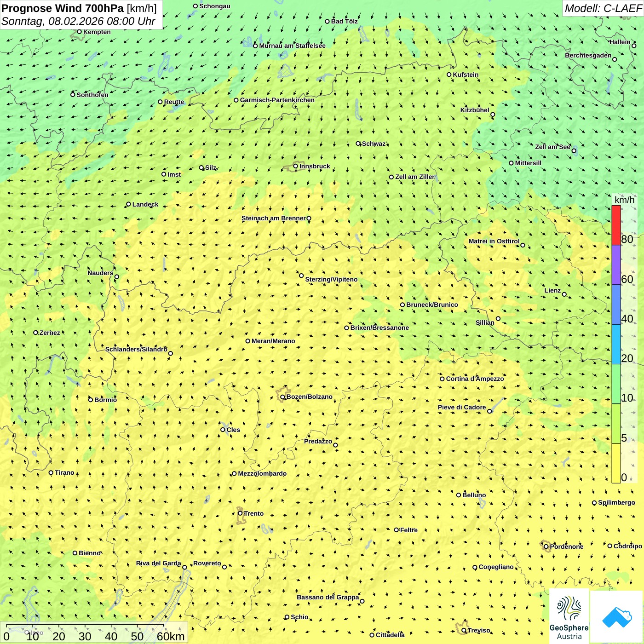Click the Trento city marker

240,513
